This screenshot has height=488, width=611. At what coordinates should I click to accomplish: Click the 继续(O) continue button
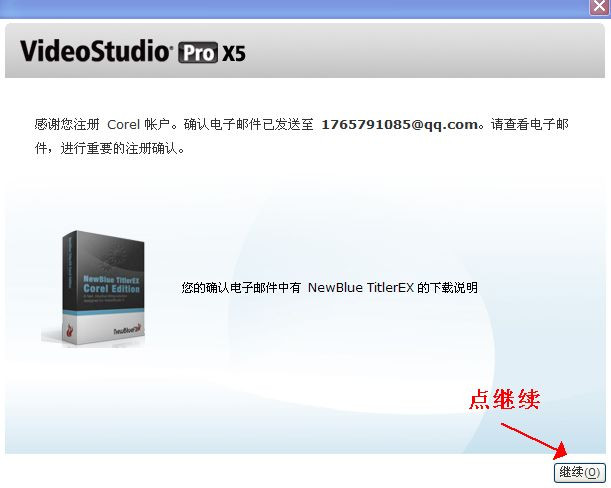click(579, 472)
